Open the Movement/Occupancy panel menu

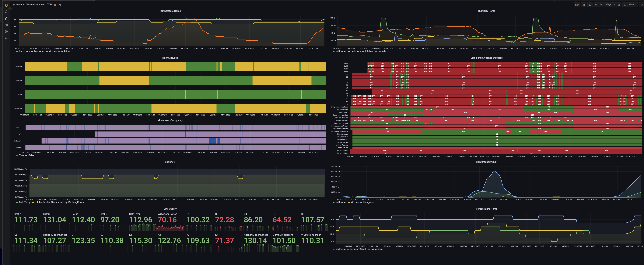[170, 120]
